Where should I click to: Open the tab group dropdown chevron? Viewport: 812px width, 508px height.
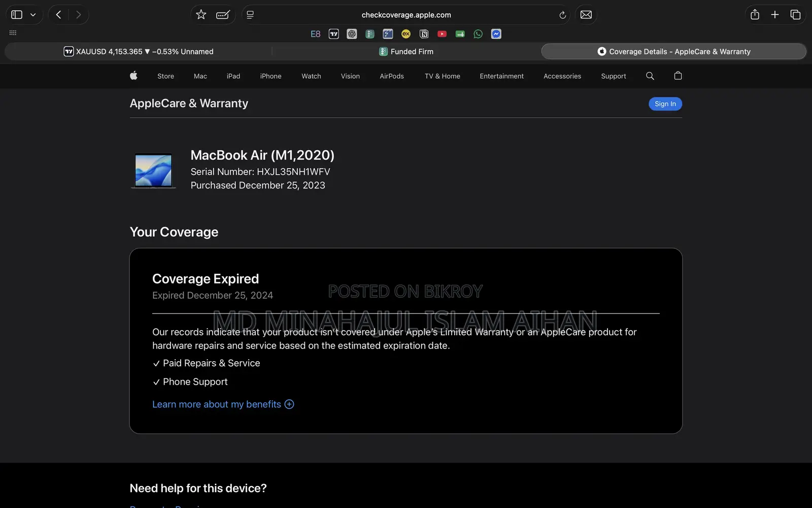(33, 15)
